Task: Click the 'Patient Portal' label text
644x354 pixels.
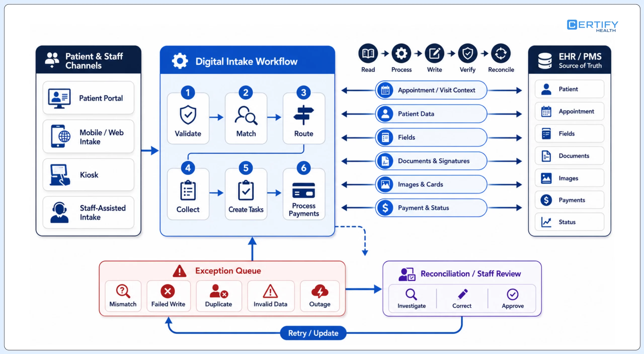Action: pyautogui.click(x=101, y=98)
